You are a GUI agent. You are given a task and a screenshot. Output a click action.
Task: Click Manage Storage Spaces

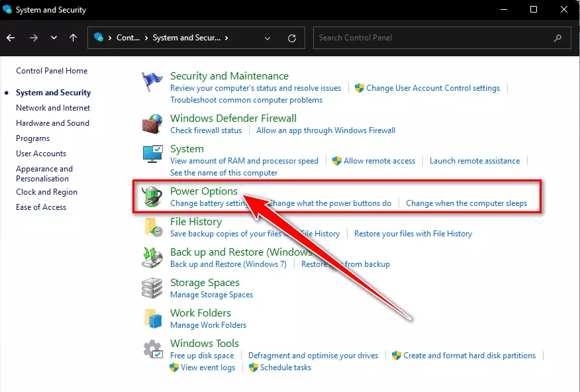pyautogui.click(x=212, y=295)
